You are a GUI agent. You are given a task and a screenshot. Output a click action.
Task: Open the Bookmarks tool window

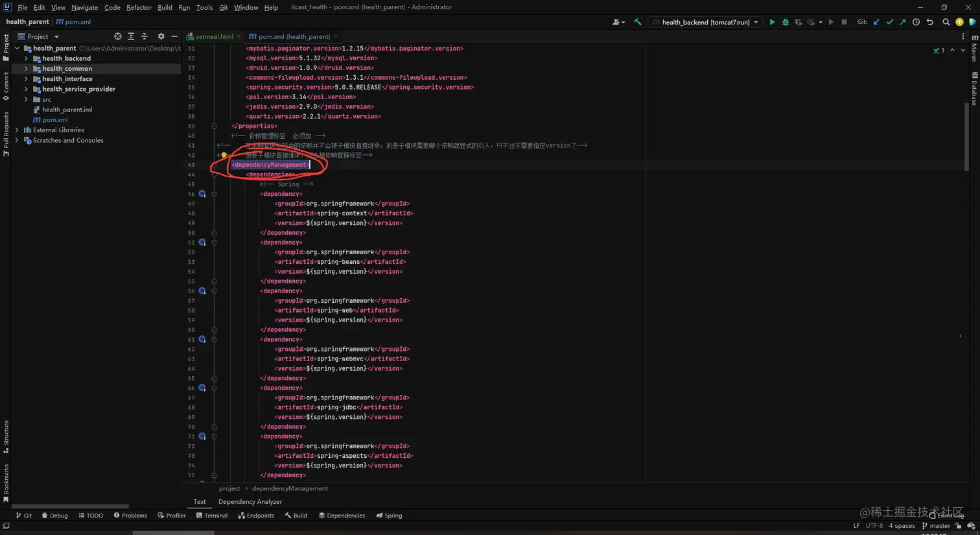click(x=6, y=483)
